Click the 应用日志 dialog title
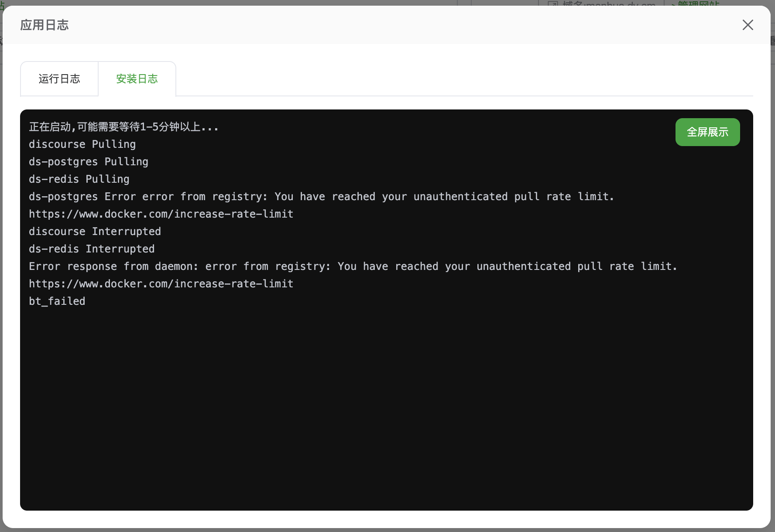Viewport: 775px width, 532px height. 45,25
